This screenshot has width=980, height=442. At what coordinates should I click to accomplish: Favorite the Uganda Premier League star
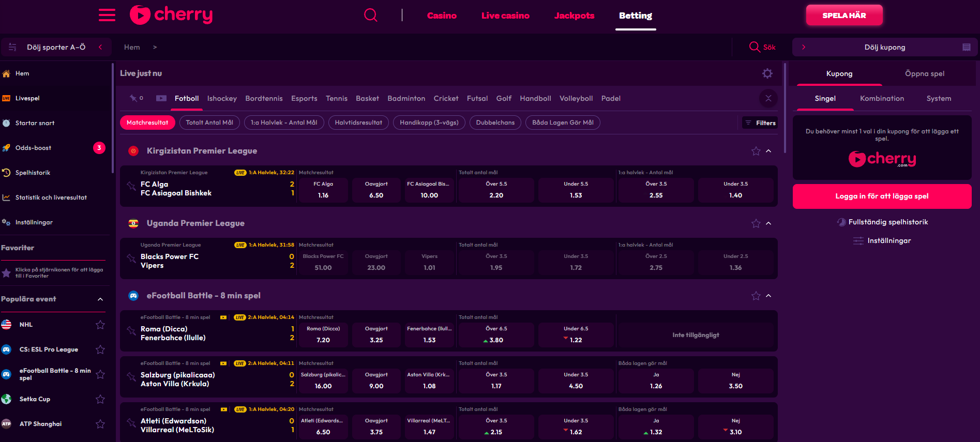pyautogui.click(x=756, y=223)
